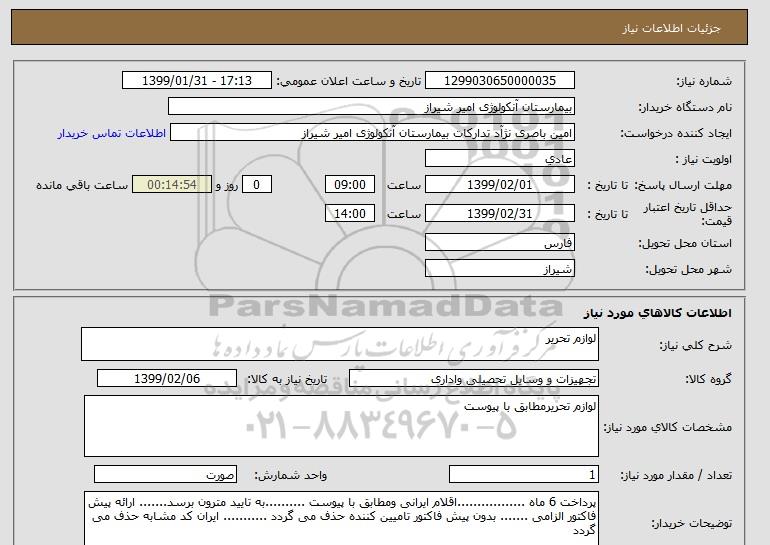
Task: Click the header جزئیات اطلاعات نیاز
Action: [671, 28]
